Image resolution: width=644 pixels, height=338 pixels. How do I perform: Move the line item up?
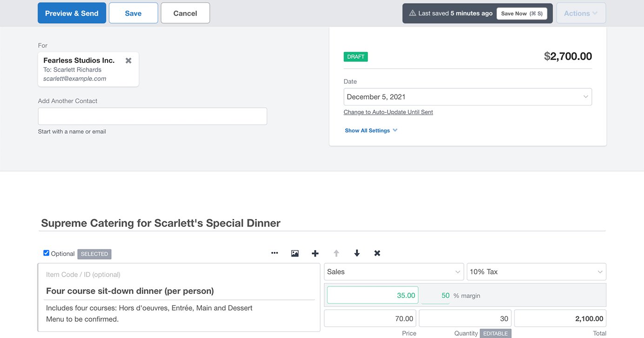pos(336,253)
